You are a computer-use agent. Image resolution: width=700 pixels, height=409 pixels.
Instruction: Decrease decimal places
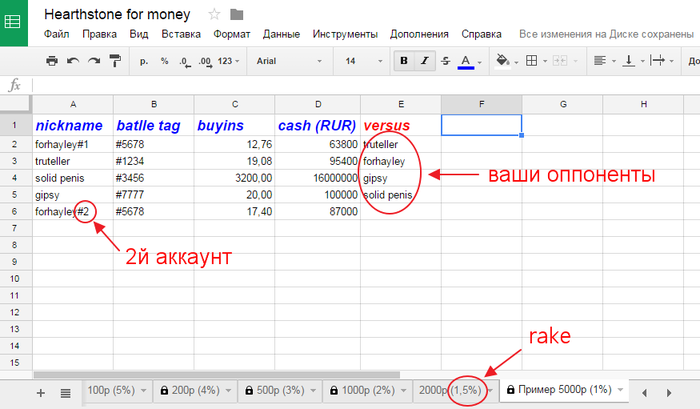pos(185,62)
